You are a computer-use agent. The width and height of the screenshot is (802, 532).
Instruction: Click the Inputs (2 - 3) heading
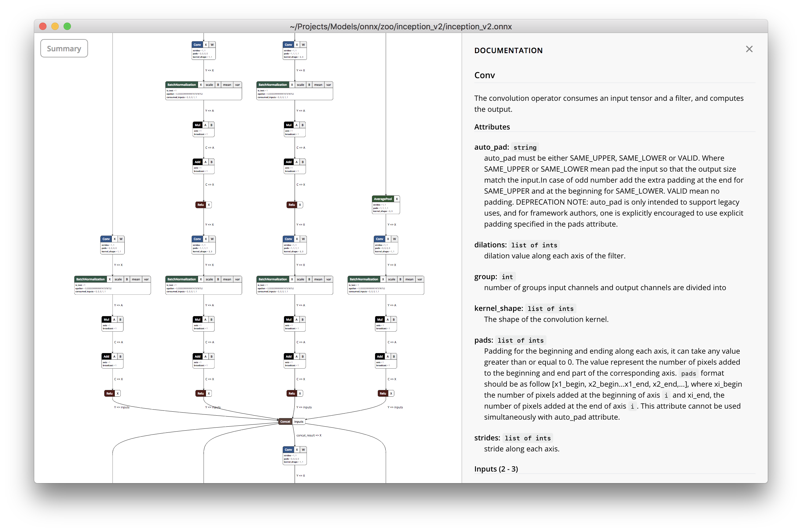[496, 469]
